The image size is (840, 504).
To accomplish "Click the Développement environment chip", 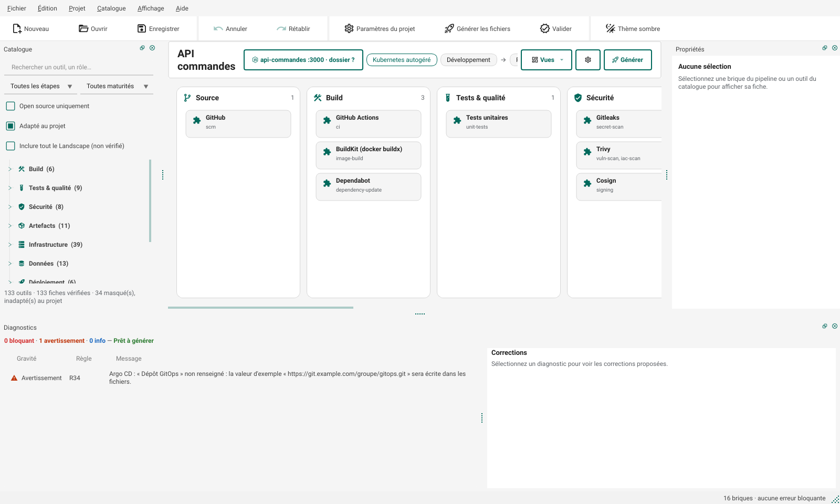I will click(468, 60).
